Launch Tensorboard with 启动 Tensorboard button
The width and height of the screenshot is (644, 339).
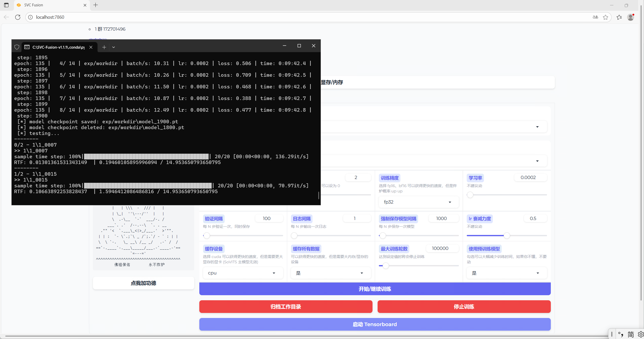[375, 324]
